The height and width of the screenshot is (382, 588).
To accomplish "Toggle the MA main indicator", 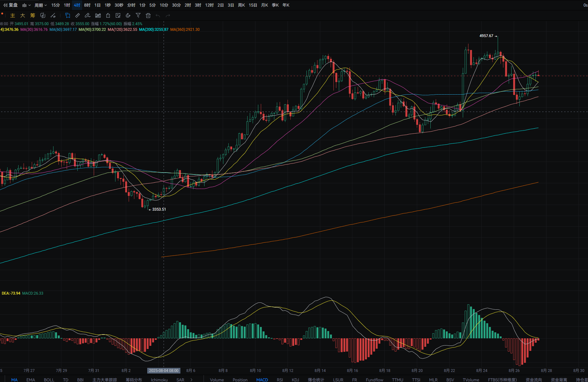I will coord(14,380).
